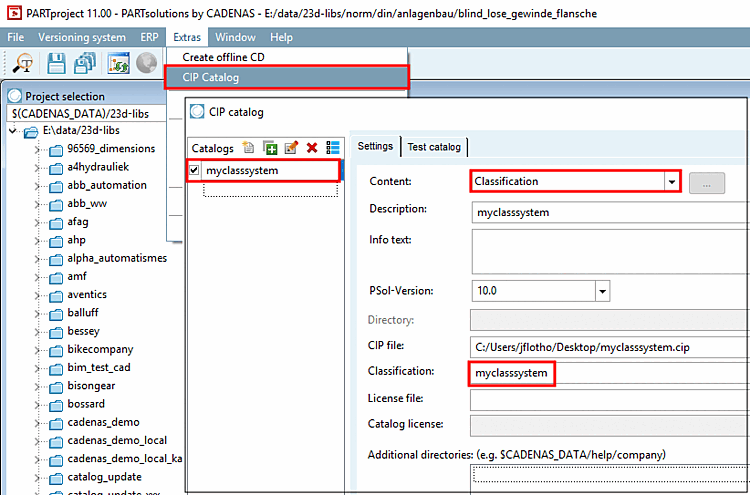The width and height of the screenshot is (750, 495).
Task: Click the 'Directory:' label
Action: coord(391,320)
